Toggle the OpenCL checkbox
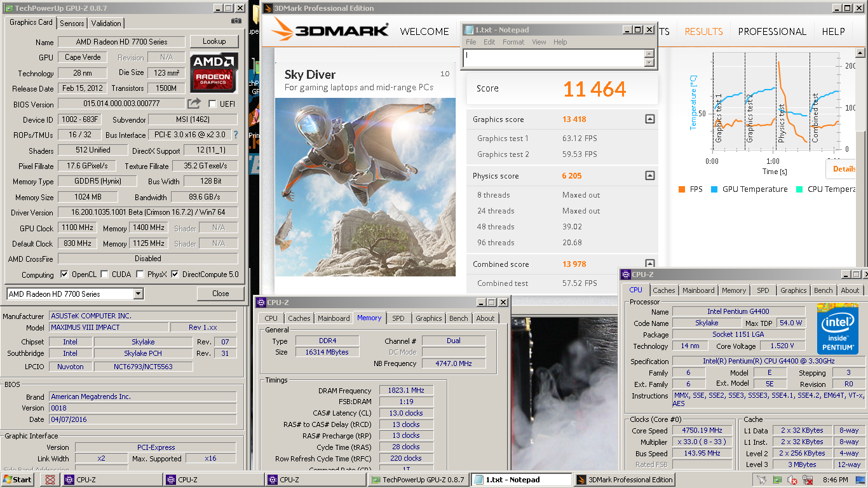Screen dimensions: 868x488 (64, 274)
